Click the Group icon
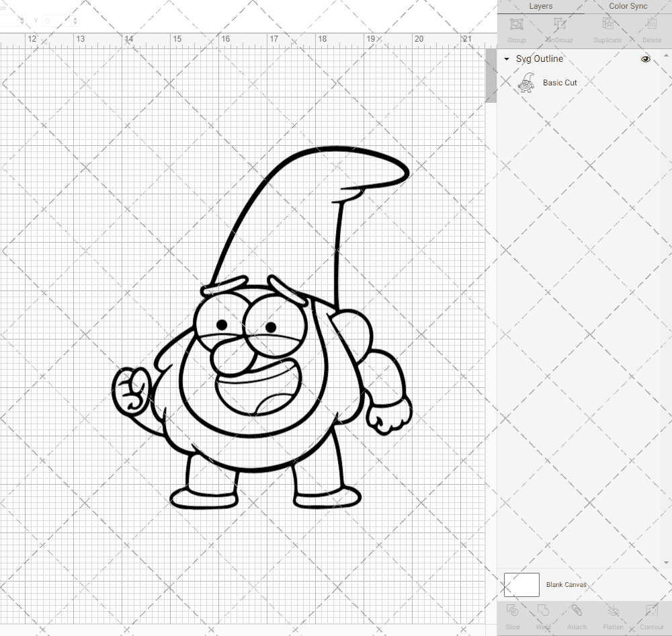The image size is (672, 636). click(x=516, y=24)
